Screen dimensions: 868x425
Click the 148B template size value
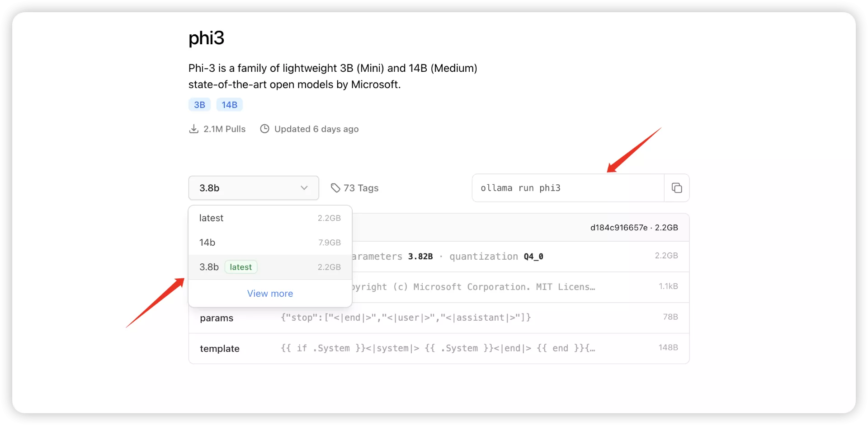coord(668,347)
